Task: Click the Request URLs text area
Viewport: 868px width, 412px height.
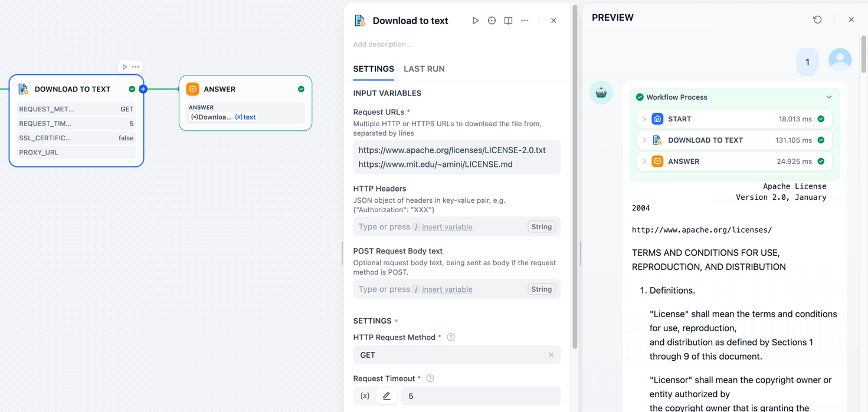Action: pos(457,157)
